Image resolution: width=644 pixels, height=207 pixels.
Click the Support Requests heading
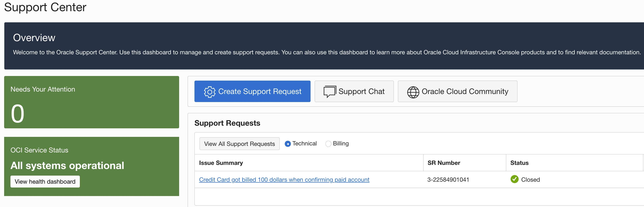tap(227, 123)
